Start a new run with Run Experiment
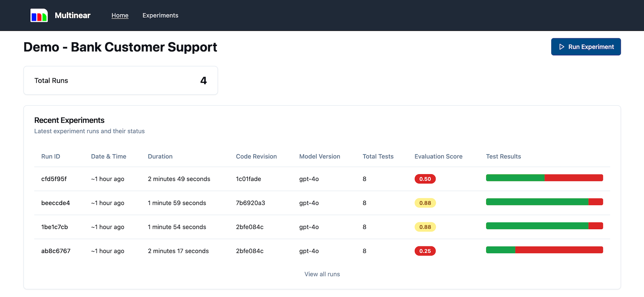Image resolution: width=644 pixels, height=297 pixels. (586, 47)
